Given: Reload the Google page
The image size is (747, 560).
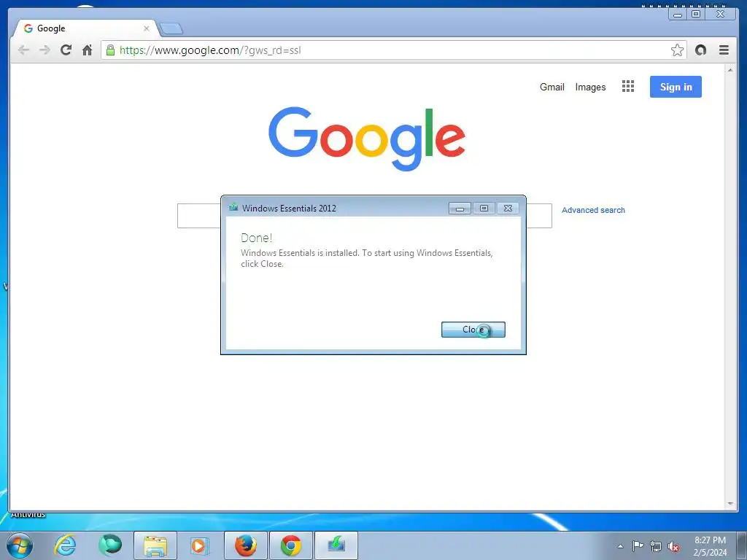Looking at the screenshot, I should click(x=66, y=50).
